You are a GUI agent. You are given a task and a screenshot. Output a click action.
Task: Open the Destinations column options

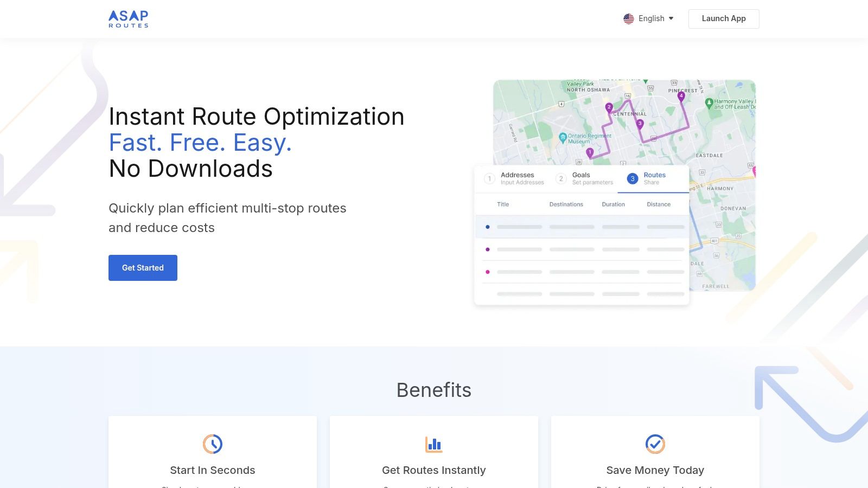tap(566, 204)
